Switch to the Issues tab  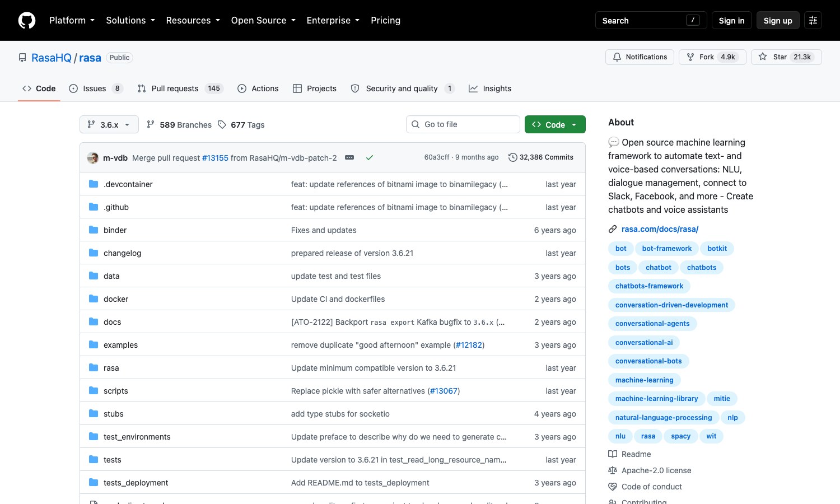pos(96,88)
